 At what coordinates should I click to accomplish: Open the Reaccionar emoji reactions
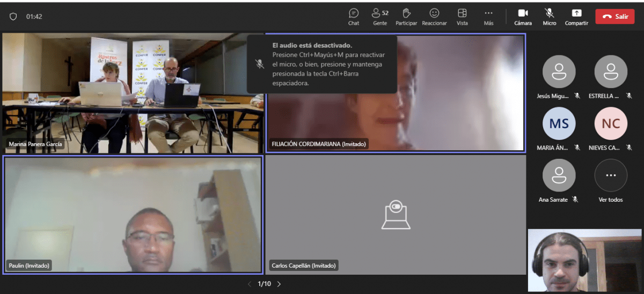pyautogui.click(x=434, y=16)
